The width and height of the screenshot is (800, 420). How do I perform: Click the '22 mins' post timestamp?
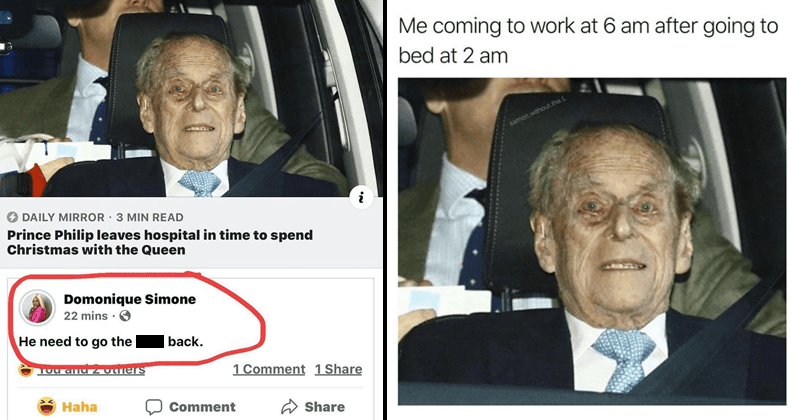[x=86, y=316]
